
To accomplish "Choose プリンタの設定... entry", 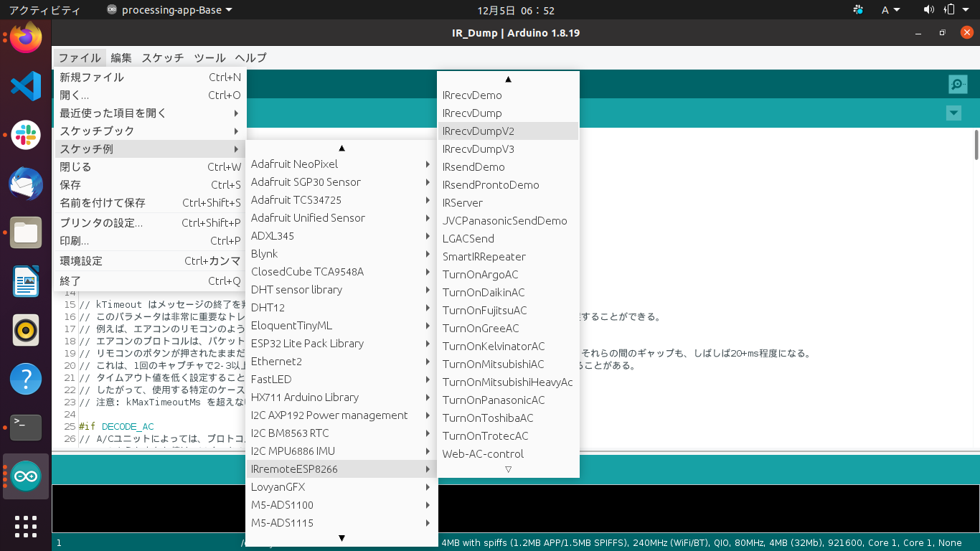I will 150,223.
